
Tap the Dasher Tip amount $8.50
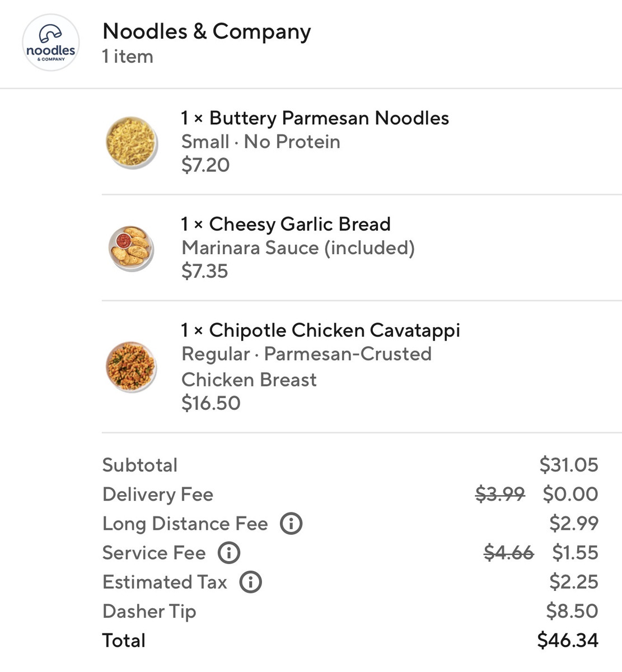pyautogui.click(x=572, y=611)
